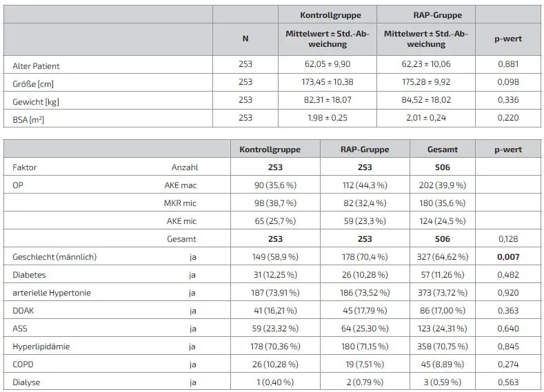
Task: Click the bold p-value 0,007
Action: click(508, 257)
